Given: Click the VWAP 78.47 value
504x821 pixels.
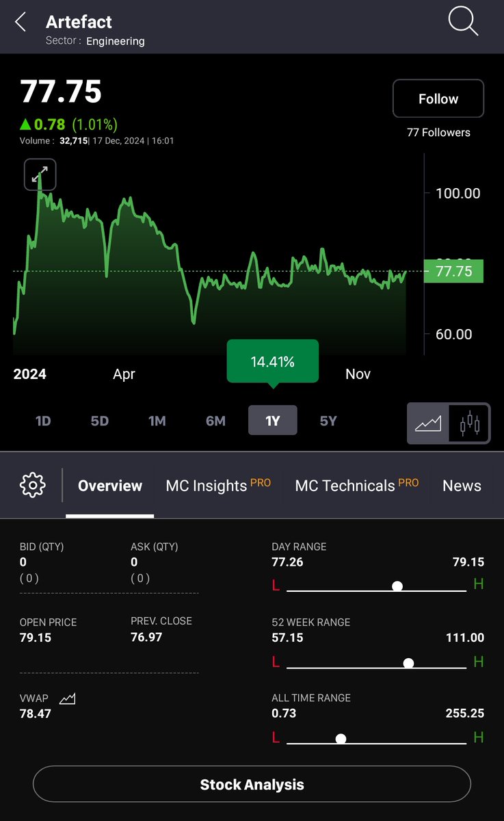Looking at the screenshot, I should pos(36,714).
